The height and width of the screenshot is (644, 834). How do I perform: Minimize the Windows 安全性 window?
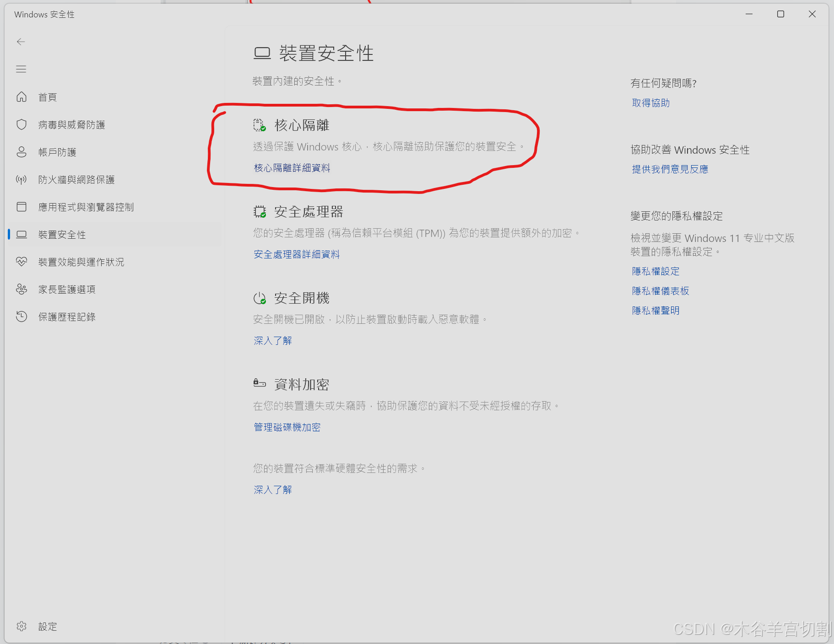749,14
